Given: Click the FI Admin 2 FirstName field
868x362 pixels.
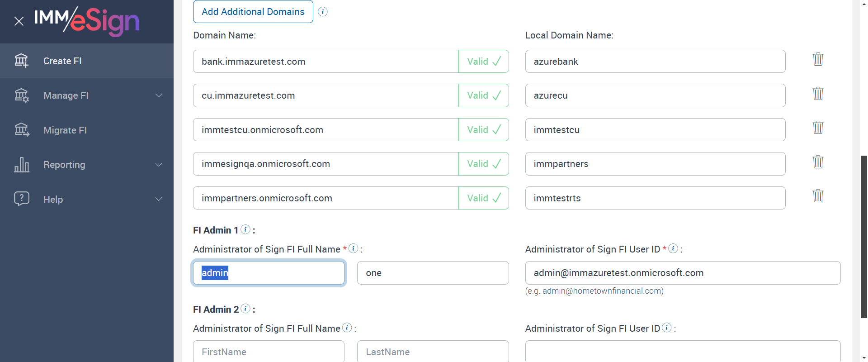Looking at the screenshot, I should point(269,352).
